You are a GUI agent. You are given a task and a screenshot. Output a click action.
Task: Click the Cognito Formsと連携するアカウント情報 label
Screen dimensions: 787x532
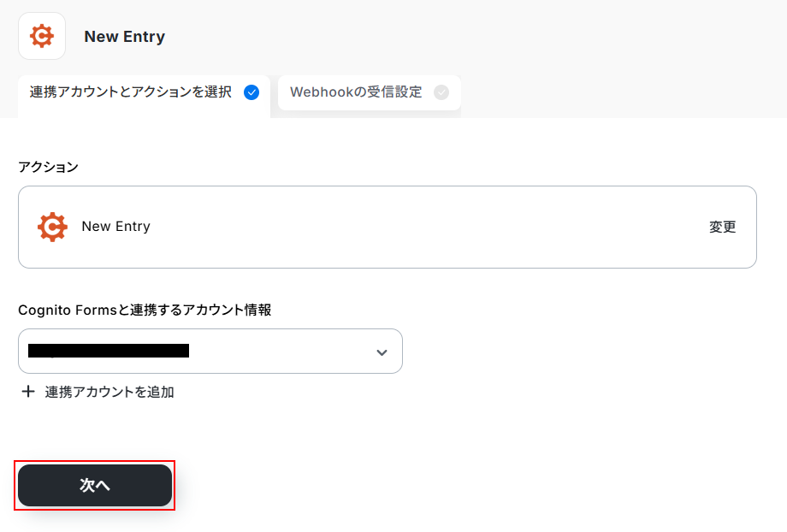145,310
